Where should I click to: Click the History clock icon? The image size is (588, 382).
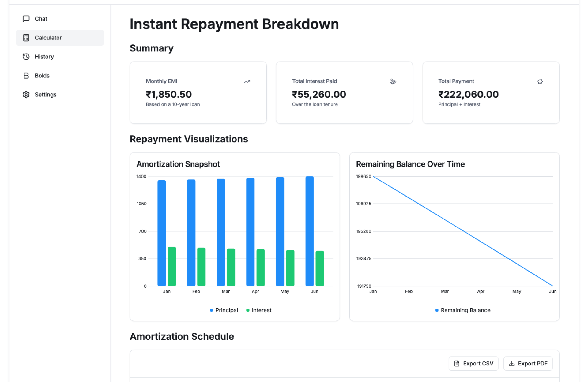click(26, 57)
